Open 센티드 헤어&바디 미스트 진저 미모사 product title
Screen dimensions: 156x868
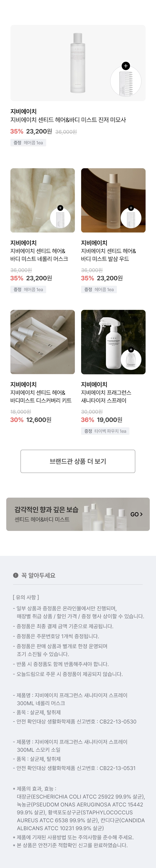[x=68, y=120]
